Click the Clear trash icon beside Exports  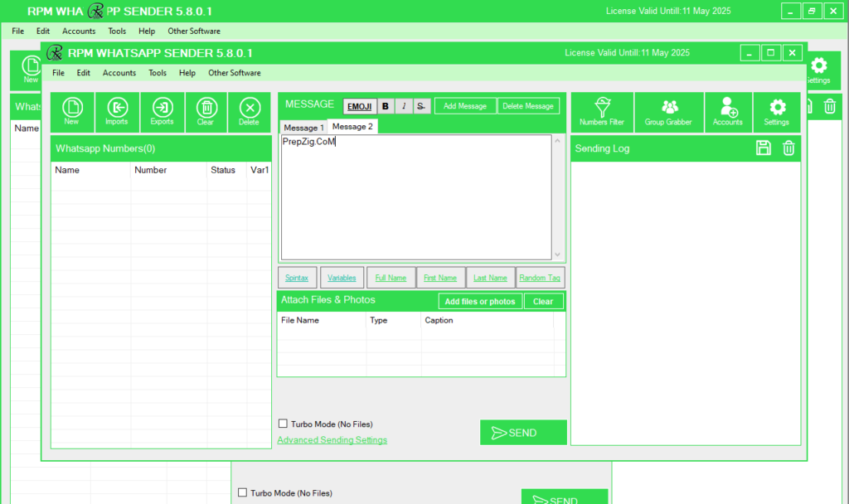click(206, 112)
